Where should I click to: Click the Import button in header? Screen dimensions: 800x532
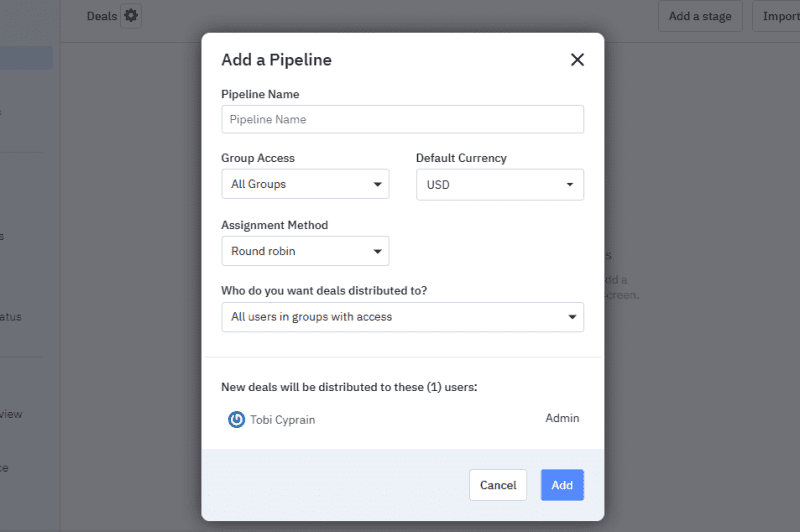(780, 16)
